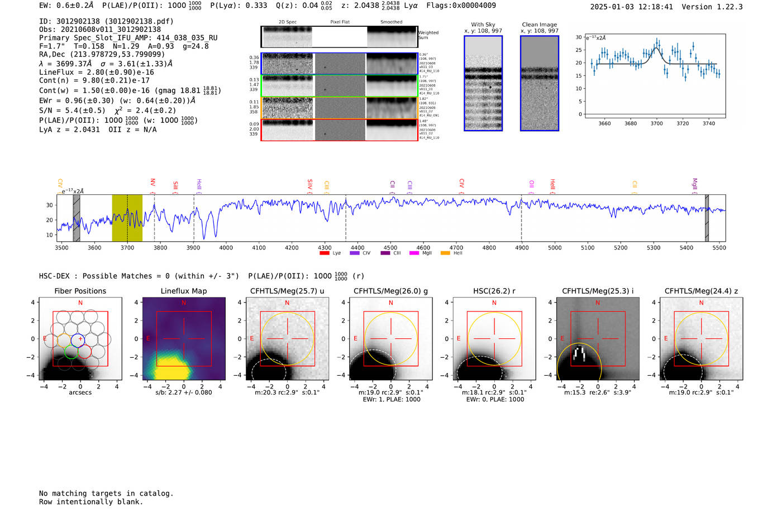Select the Weighted Sum 2D spec cutout

tap(287, 37)
